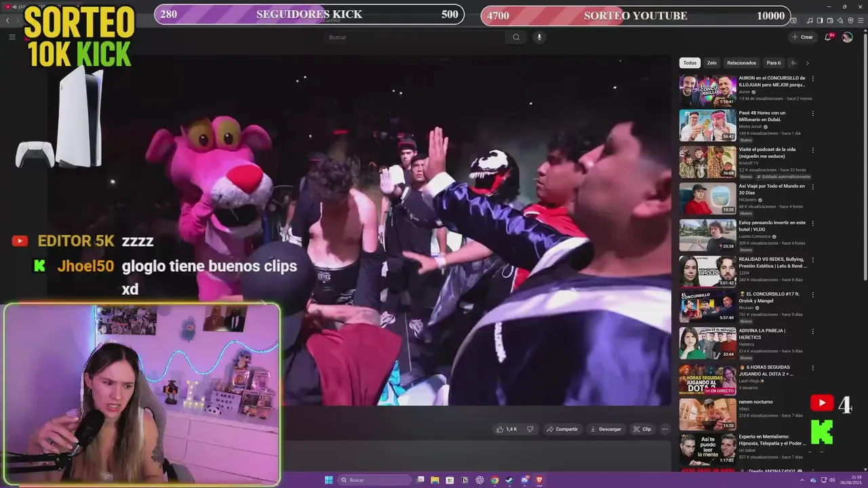Open Steam from the taskbar

(x=509, y=480)
